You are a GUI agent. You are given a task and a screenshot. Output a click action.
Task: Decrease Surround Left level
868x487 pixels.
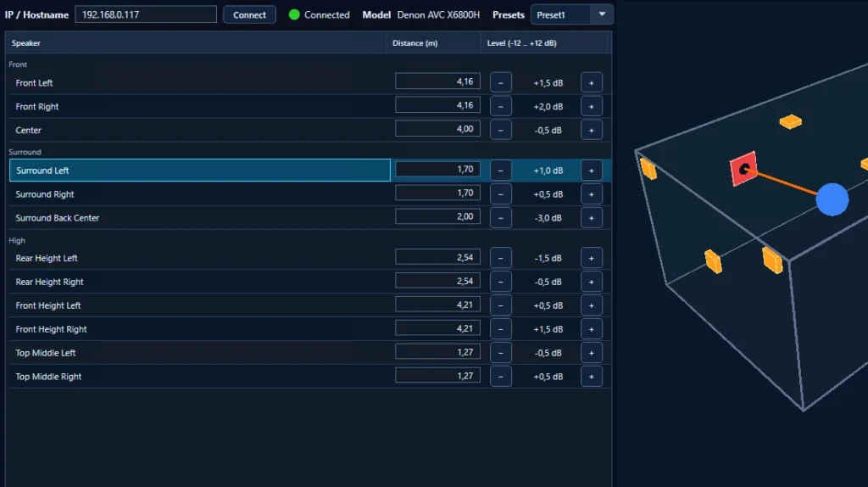coord(500,171)
